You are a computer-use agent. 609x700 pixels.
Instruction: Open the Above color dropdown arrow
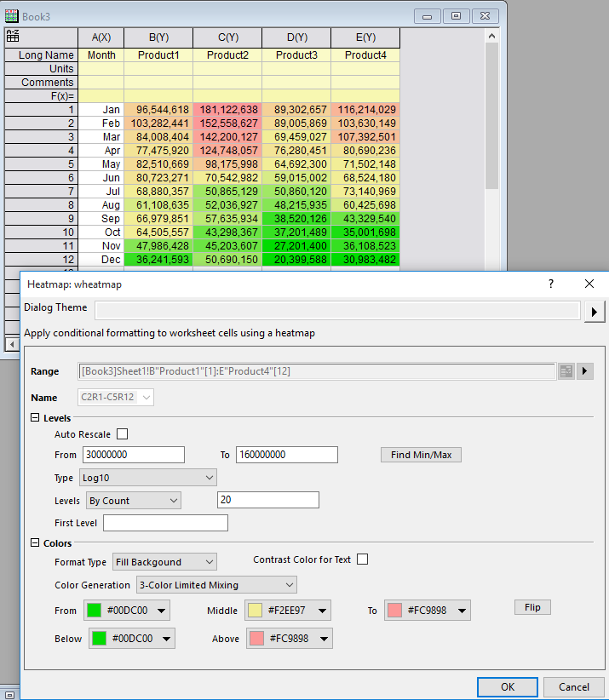tap(324, 639)
